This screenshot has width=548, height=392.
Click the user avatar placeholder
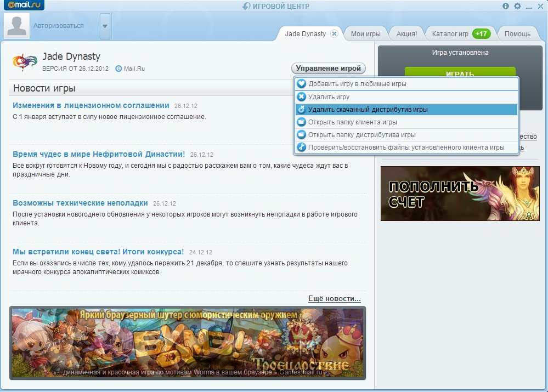pyautogui.click(x=17, y=26)
